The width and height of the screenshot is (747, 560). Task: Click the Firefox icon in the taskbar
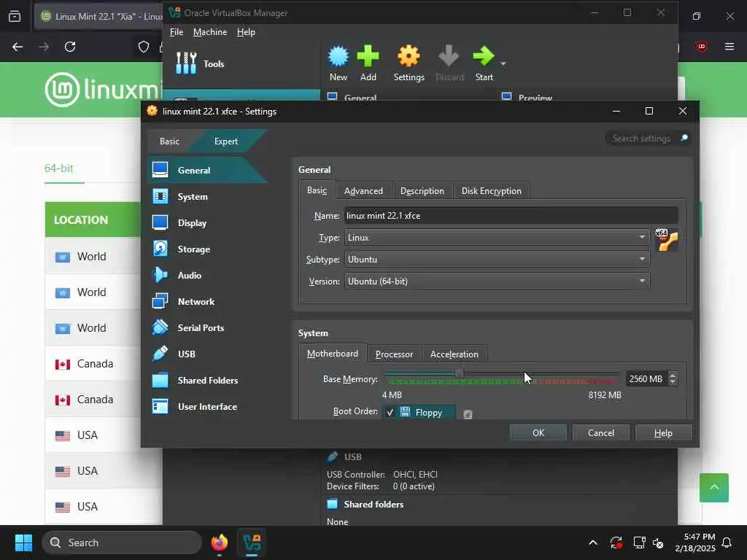[x=219, y=542]
